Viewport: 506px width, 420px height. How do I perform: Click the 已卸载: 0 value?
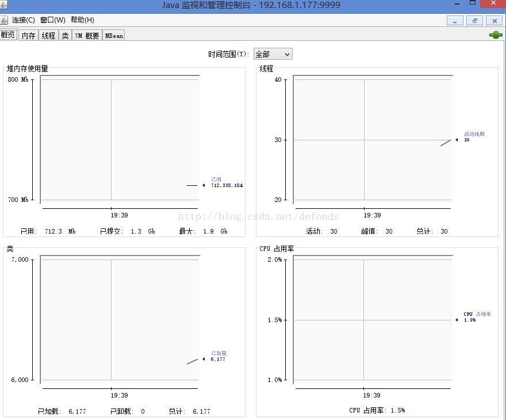tap(143, 411)
